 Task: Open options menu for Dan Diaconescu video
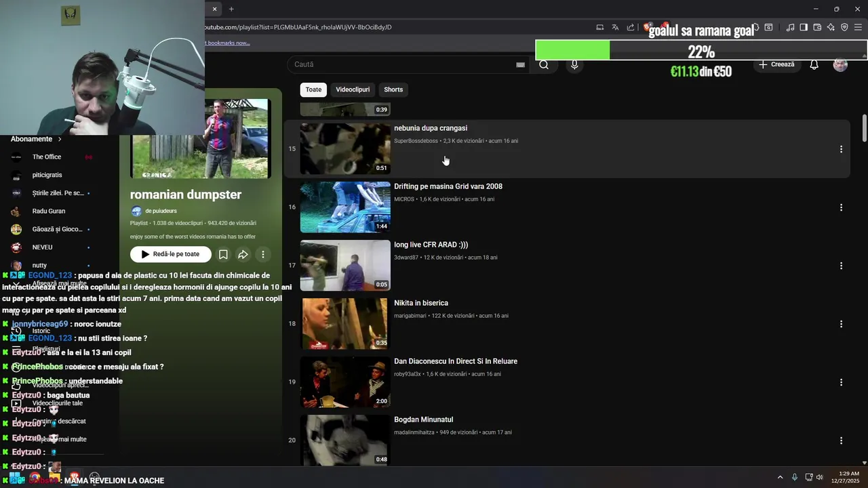pos(841,382)
